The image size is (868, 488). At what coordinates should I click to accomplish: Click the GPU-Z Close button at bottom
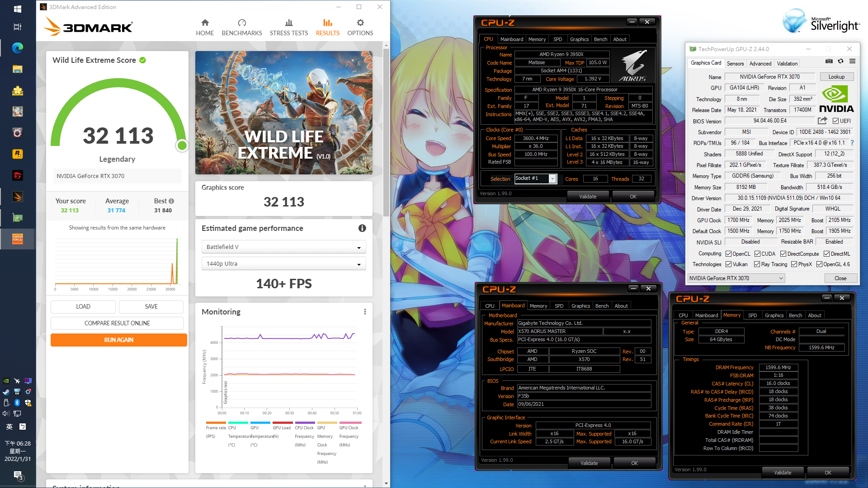pos(840,278)
